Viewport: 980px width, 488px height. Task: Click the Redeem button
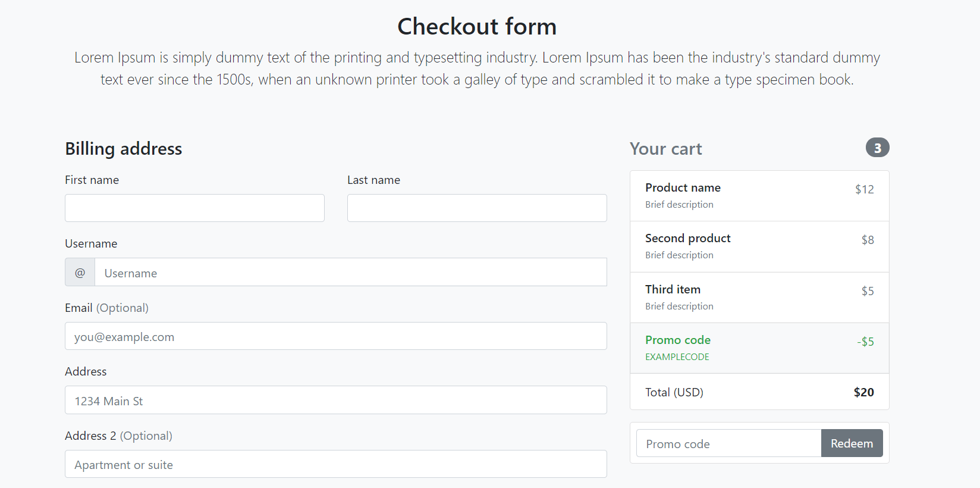852,443
